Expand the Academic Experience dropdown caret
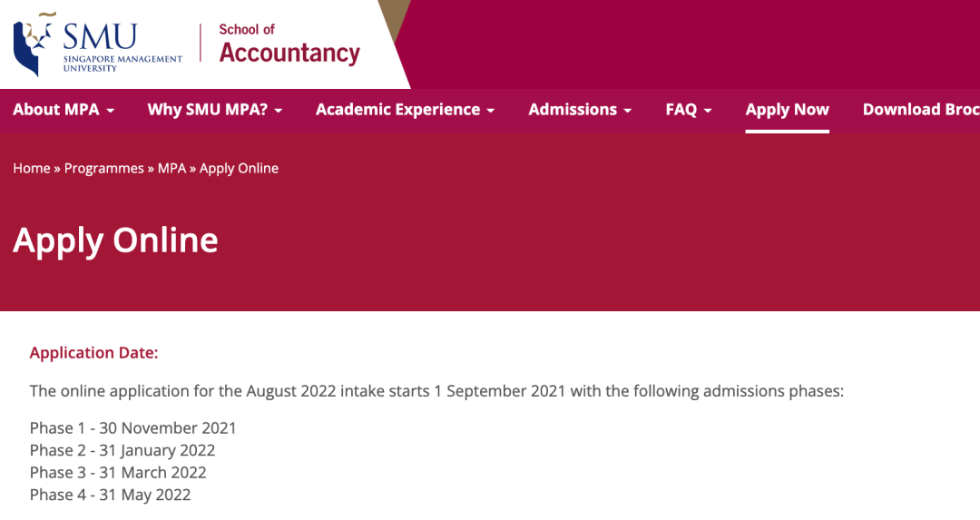 [491, 111]
